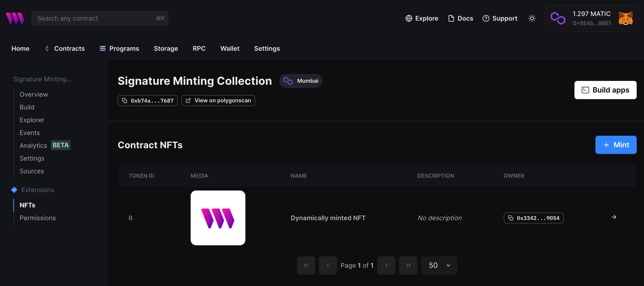Screen dimensions: 644x286
Task: Select Build in the sidebar
Action: pos(27,107)
